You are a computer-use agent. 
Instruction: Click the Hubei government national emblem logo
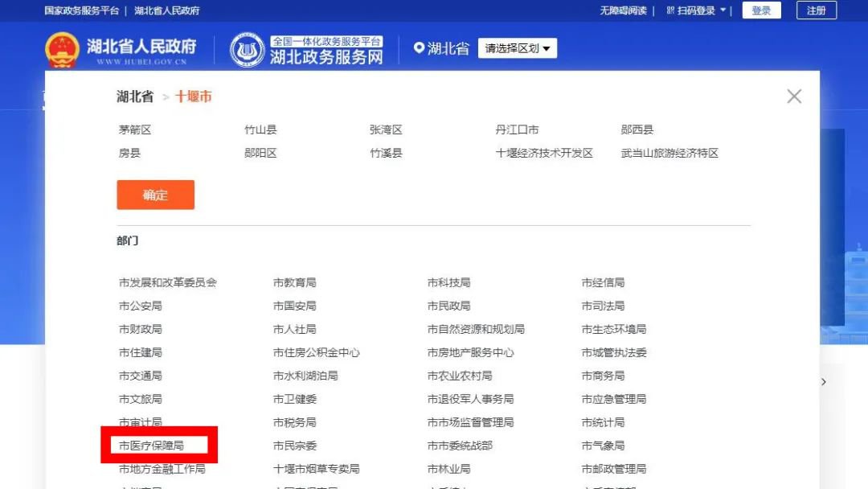click(x=62, y=50)
